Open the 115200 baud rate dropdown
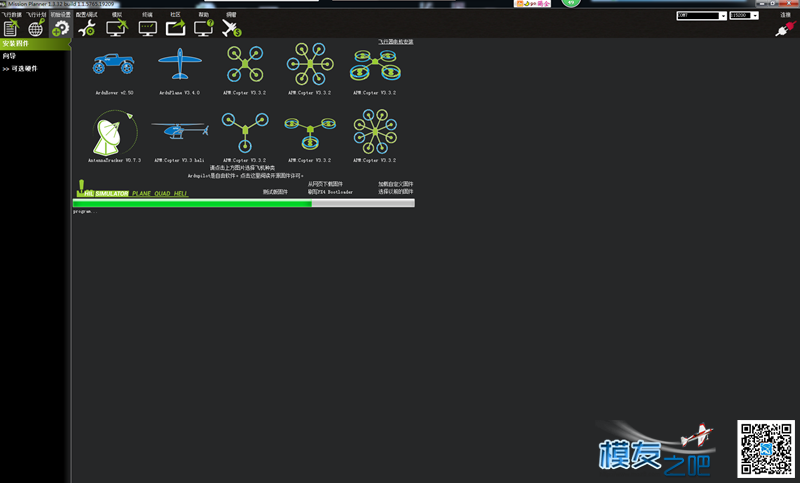The image size is (800, 483). click(744, 16)
